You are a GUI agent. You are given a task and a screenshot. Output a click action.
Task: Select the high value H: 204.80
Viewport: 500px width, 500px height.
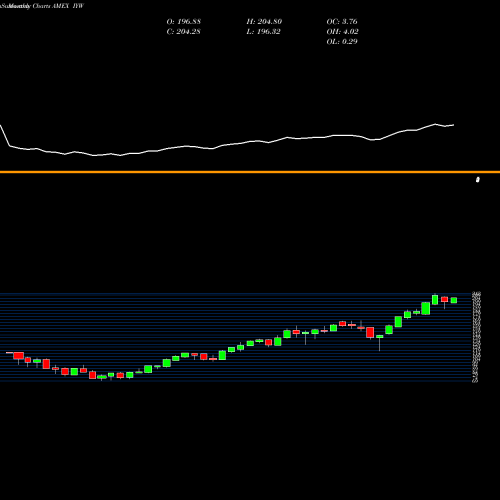(264, 22)
